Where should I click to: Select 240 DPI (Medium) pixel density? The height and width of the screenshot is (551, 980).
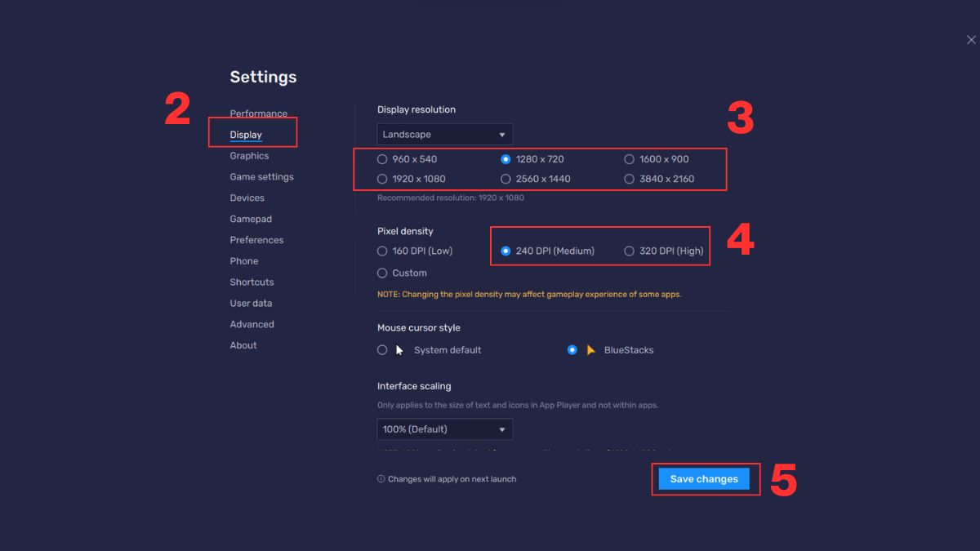(547, 251)
